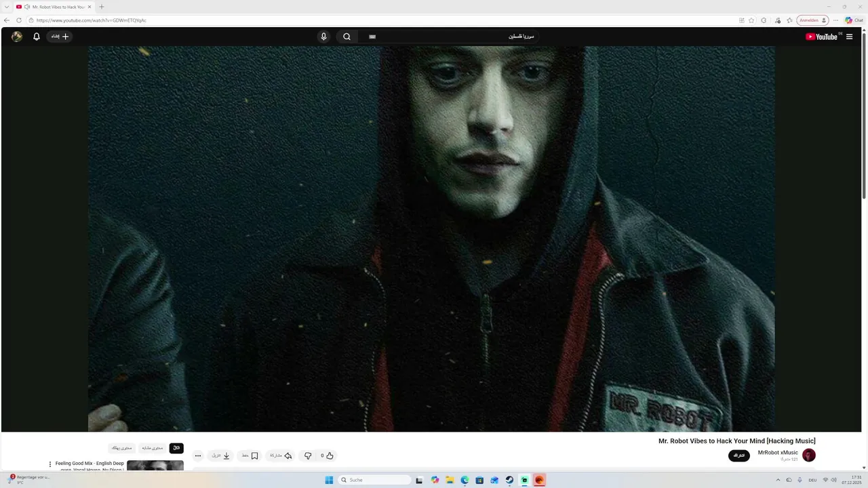The image size is (868, 488).
Task: Subscribe to MrRobot xMusic channel
Action: [739, 455]
